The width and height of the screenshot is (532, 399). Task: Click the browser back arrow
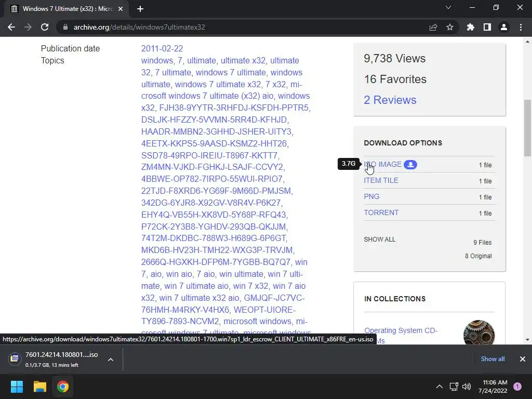(11, 27)
